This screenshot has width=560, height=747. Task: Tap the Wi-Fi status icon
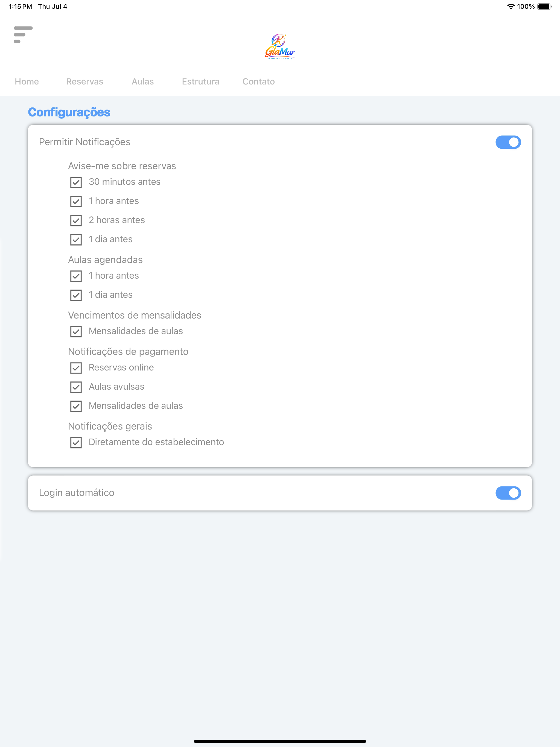tap(511, 6)
